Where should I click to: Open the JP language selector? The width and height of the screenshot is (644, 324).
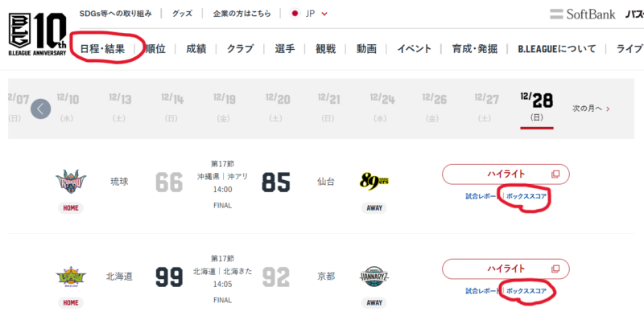tap(305, 14)
